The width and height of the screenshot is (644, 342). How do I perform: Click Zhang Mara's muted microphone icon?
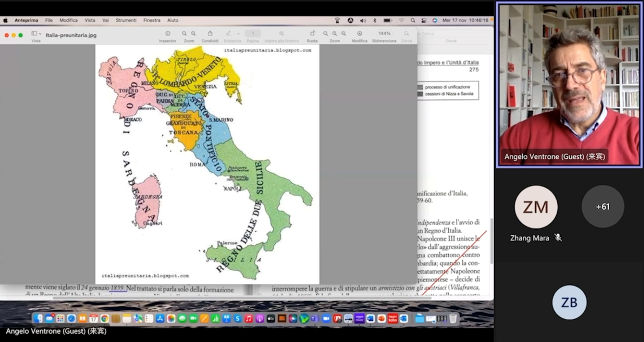(558, 238)
